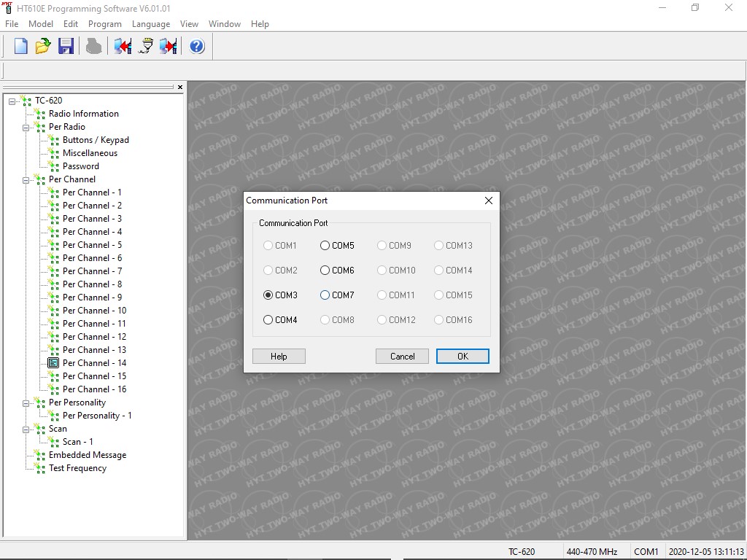Select Per Channel - 5 in the tree
The height and width of the screenshot is (560, 747).
coord(93,245)
